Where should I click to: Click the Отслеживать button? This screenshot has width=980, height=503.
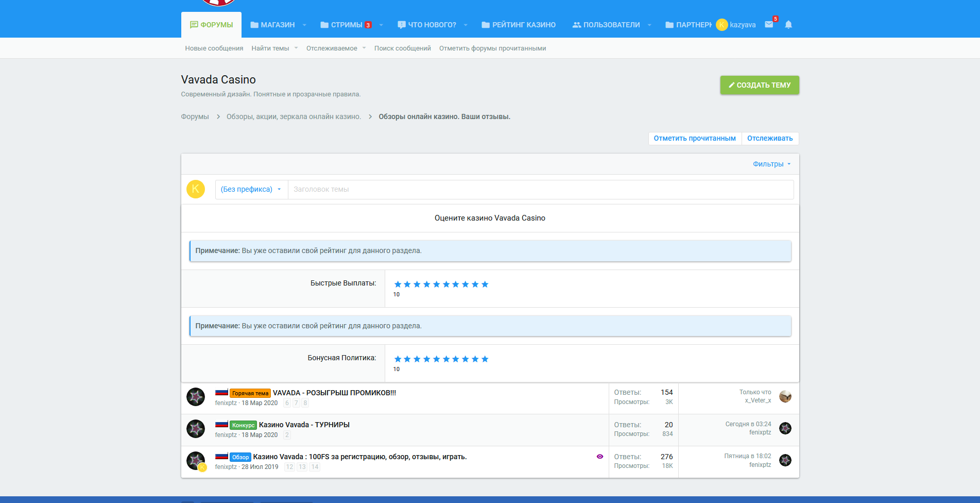coord(770,138)
